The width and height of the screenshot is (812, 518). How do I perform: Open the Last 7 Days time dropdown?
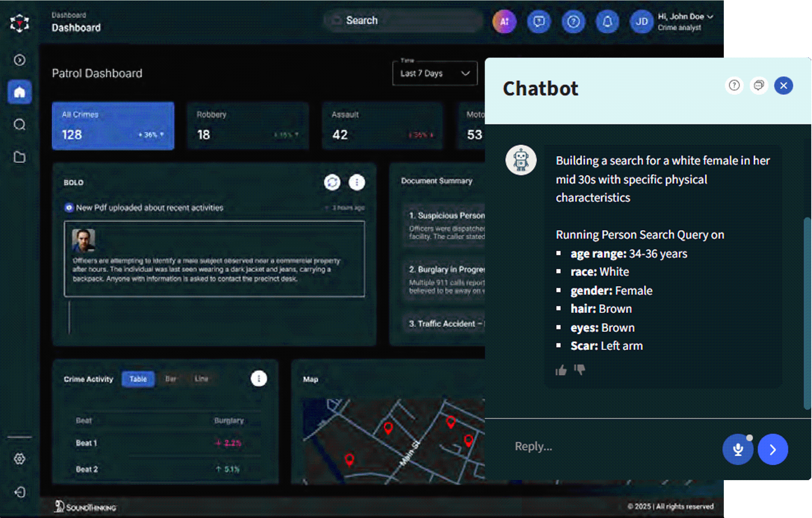tap(435, 73)
